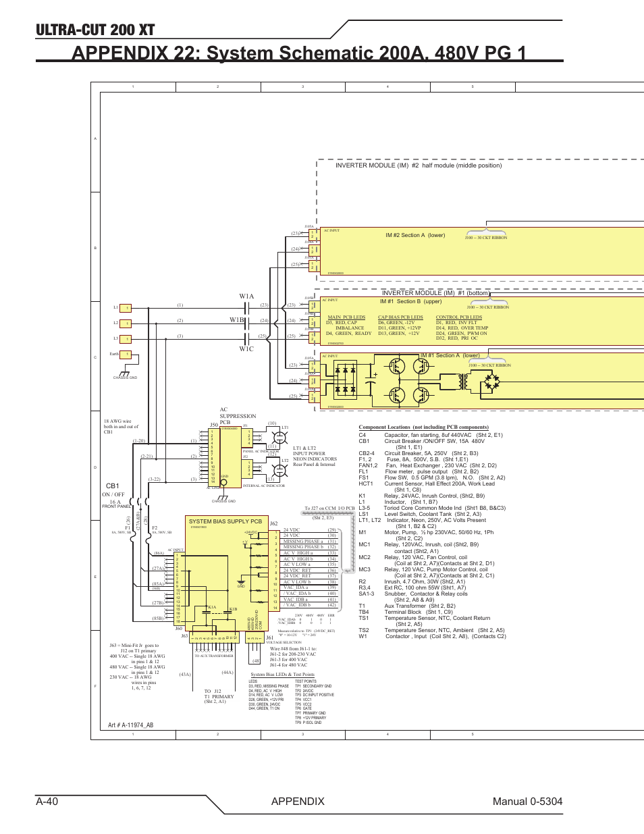Image resolution: width=644 pixels, height=834 pixels.
Task: Select the IM #1 Section B (upper) label
Action: pos(410,302)
